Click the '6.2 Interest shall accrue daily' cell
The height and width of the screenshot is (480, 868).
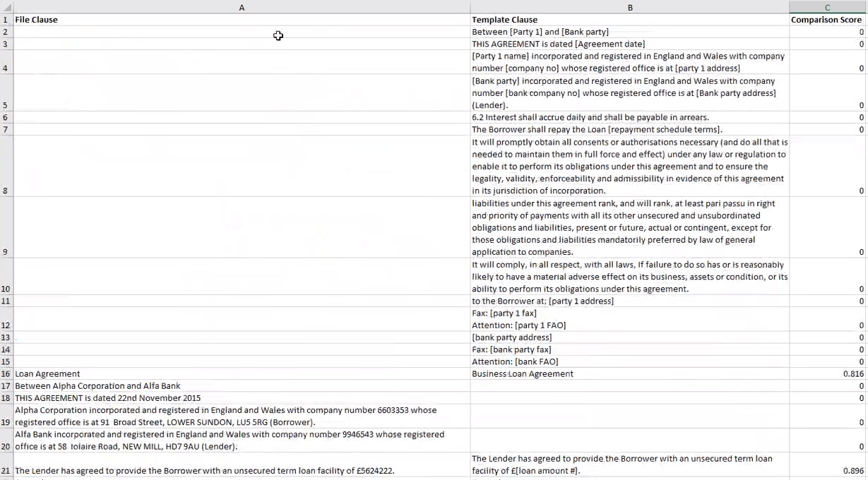coord(590,117)
